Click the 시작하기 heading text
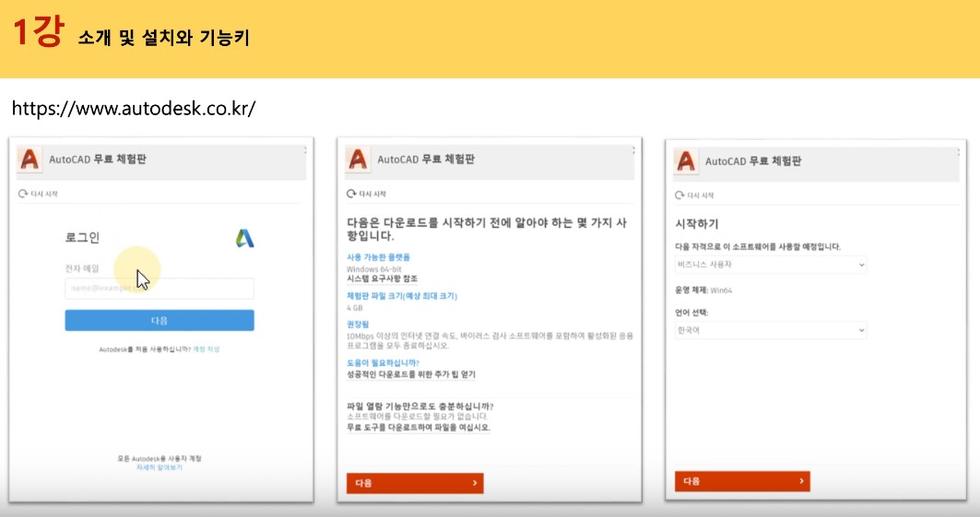Image resolution: width=980 pixels, height=517 pixels. pyautogui.click(x=697, y=224)
